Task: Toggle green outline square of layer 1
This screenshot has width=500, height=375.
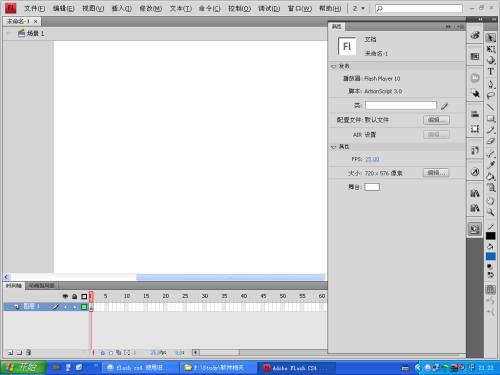Action: click(x=84, y=307)
